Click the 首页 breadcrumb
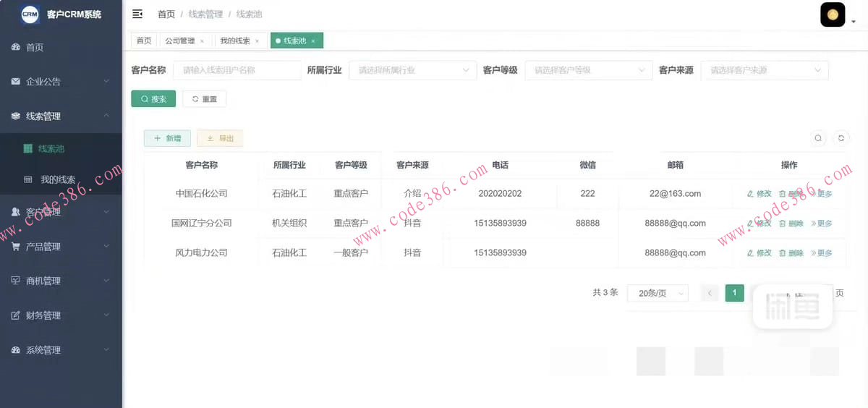Image resolution: width=868 pixels, height=408 pixels. [166, 14]
